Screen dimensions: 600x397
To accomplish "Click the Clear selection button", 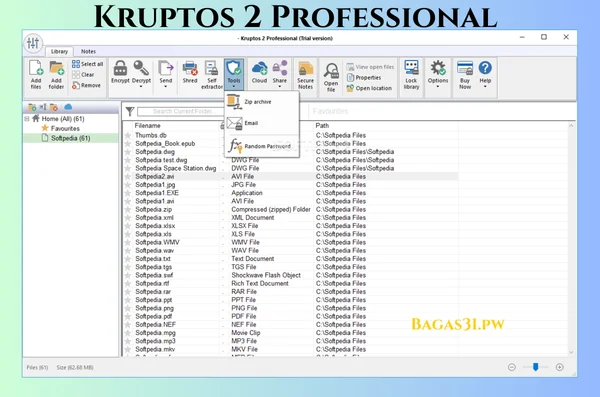I will (83, 75).
